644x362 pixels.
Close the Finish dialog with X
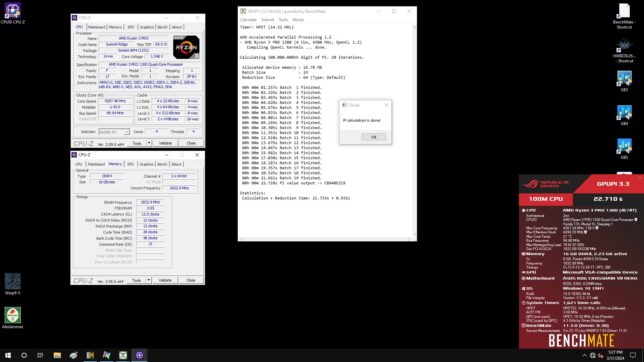point(386,105)
